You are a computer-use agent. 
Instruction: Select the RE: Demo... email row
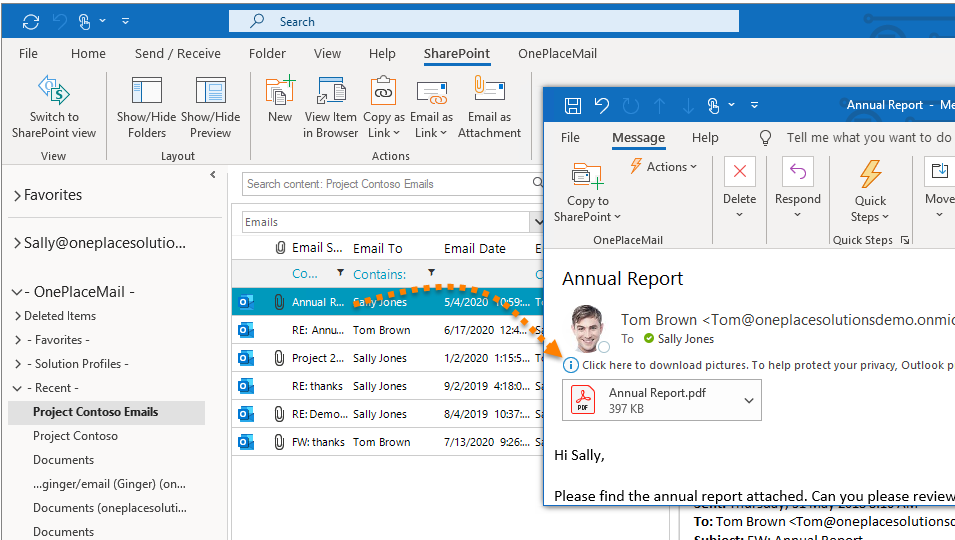coord(387,414)
